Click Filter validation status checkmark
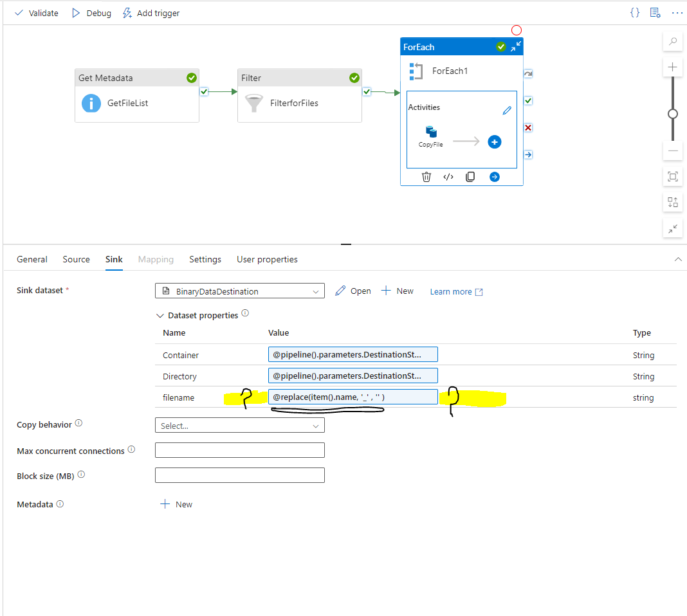Image resolution: width=687 pixels, height=616 pixels. [354, 78]
